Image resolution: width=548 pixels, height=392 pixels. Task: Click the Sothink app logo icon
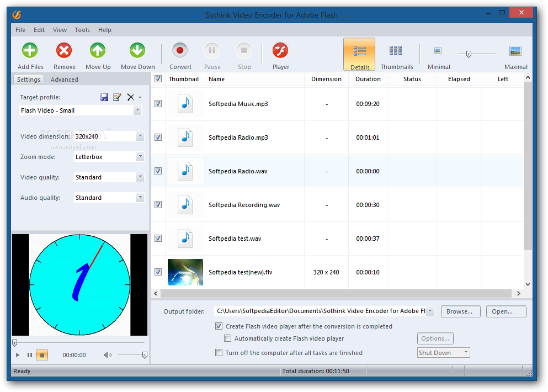[x=17, y=15]
